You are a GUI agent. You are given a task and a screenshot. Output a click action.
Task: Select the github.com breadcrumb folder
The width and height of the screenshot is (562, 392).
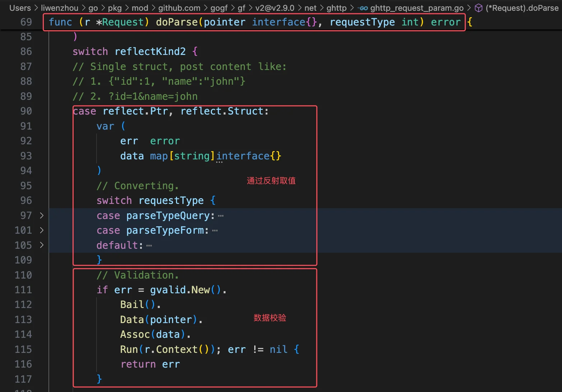[x=179, y=8]
